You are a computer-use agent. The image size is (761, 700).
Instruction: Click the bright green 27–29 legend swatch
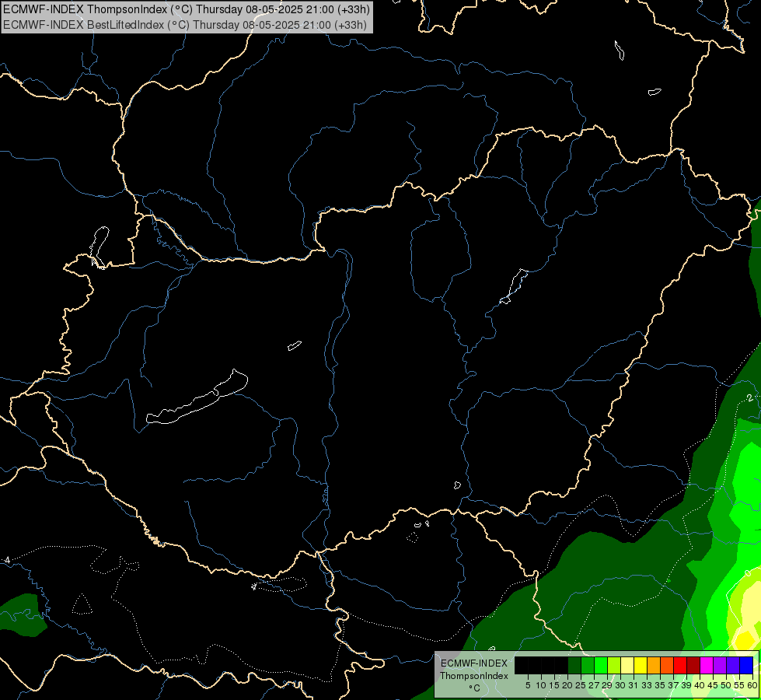coord(601,666)
